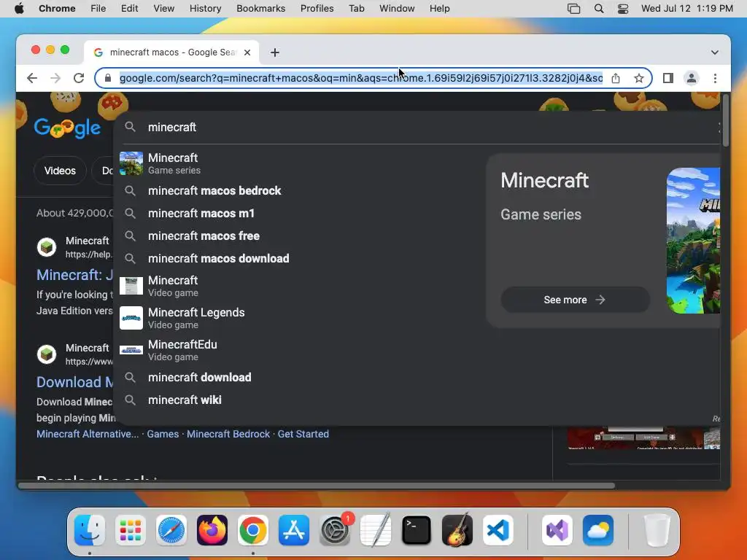Open the Apple menu

coord(19,9)
